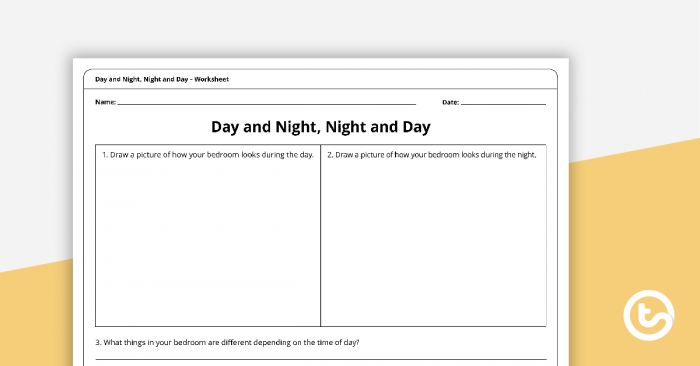Screen dimensions: 700x366
Task: Click the 'Day and Night, Night and Day - Worksheet' header
Action: click(x=162, y=79)
